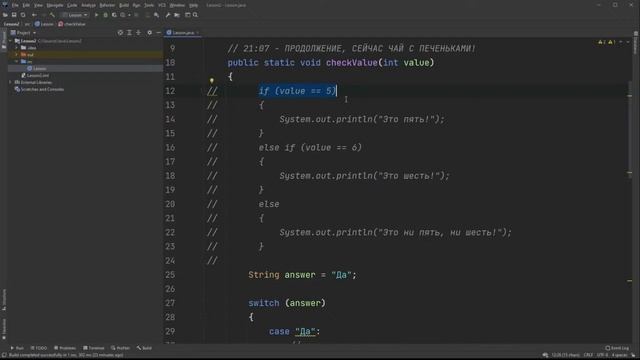Screen dimensions: 640x360
Task: Click line number 25 in the gutter
Action: (170, 275)
